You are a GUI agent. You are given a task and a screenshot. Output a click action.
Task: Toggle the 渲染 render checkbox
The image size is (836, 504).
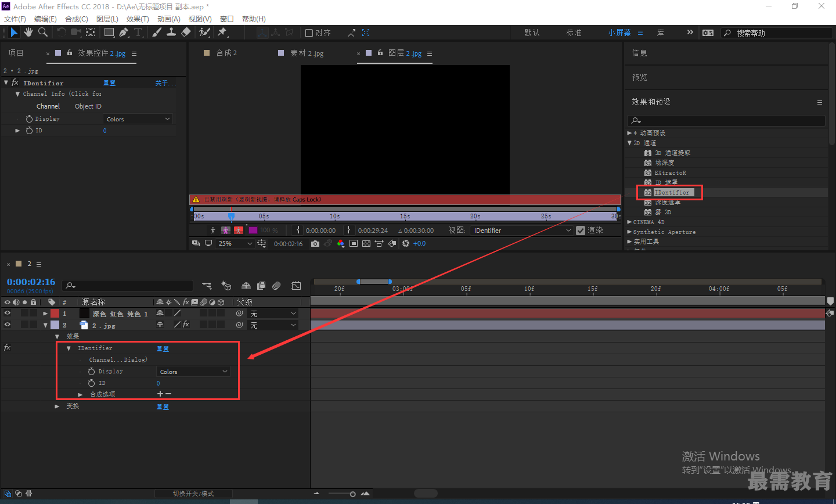coord(581,231)
